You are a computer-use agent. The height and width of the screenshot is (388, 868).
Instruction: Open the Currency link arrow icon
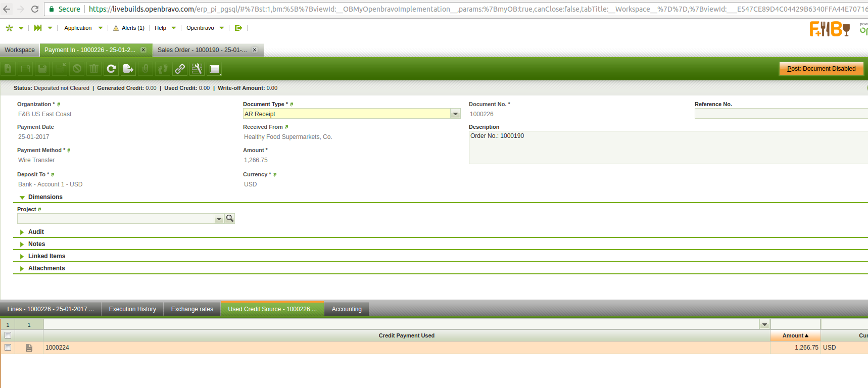pos(275,175)
